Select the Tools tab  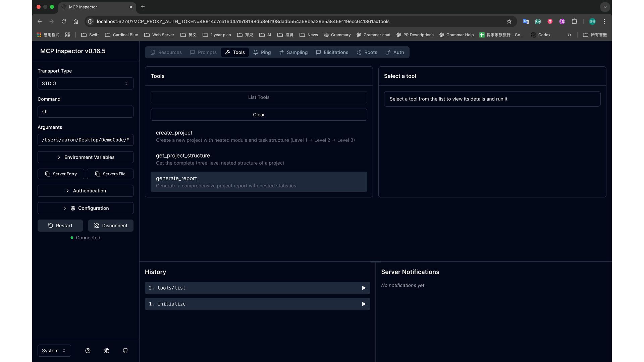click(x=235, y=52)
